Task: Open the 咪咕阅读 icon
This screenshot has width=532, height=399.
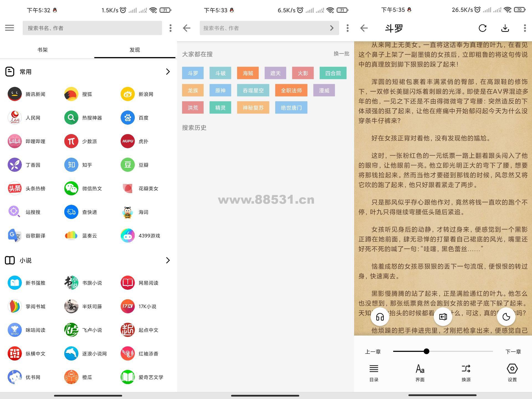Action: pos(15,330)
